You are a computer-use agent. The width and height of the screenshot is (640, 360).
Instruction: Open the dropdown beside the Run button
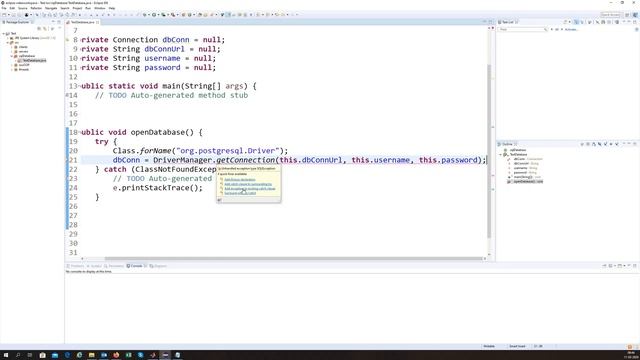pyautogui.click(x=158, y=15)
